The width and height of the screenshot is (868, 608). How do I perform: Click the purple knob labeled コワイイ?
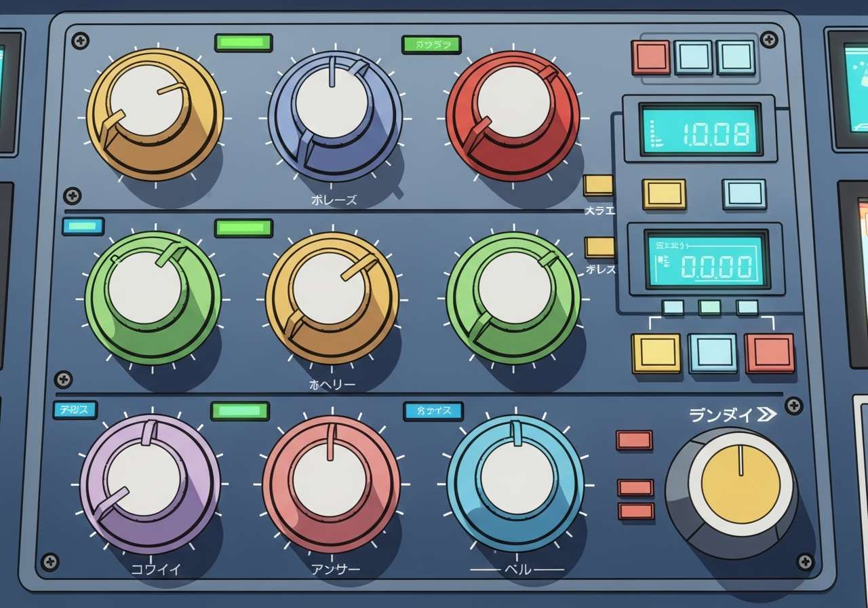click(149, 482)
